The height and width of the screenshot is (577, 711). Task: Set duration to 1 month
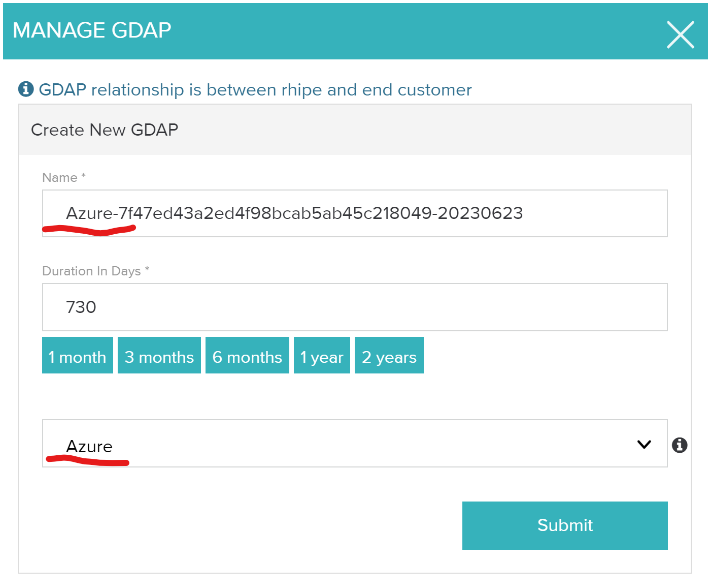(77, 357)
